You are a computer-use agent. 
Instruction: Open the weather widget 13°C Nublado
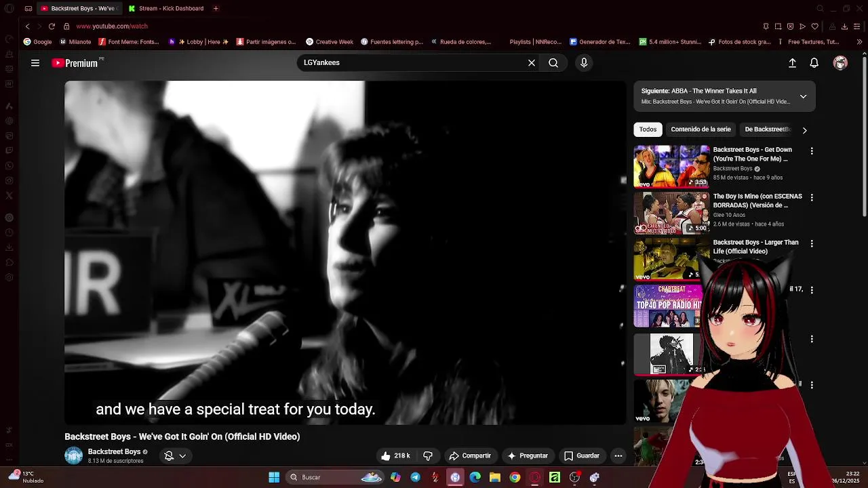tap(26, 477)
